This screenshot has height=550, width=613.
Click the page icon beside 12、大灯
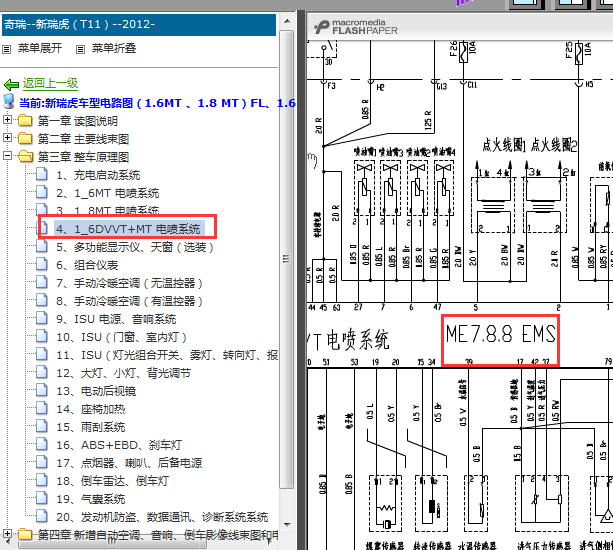42,372
